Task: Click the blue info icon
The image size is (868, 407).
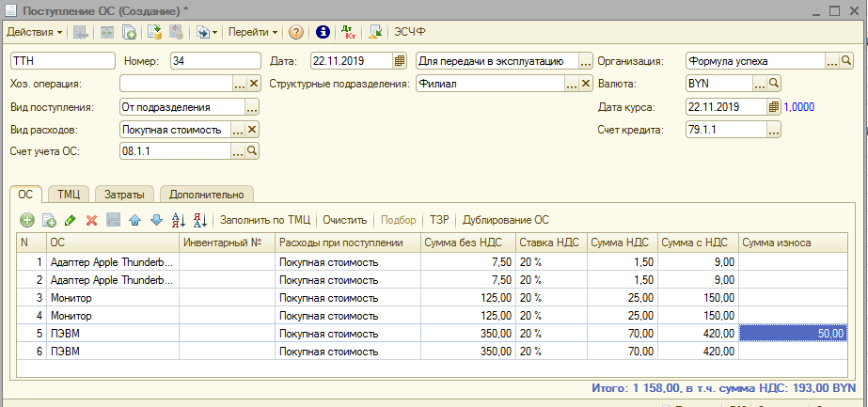Action: 324,32
